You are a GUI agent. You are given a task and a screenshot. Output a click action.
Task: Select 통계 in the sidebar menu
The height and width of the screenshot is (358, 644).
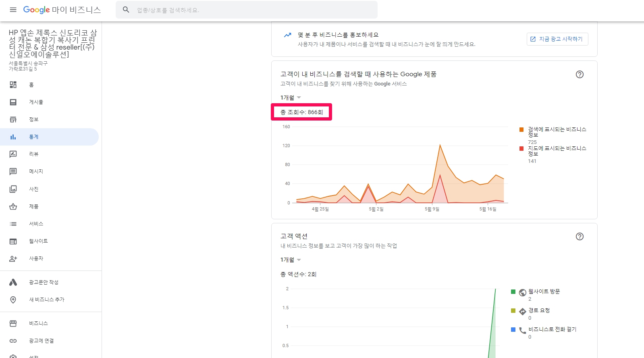click(x=34, y=137)
